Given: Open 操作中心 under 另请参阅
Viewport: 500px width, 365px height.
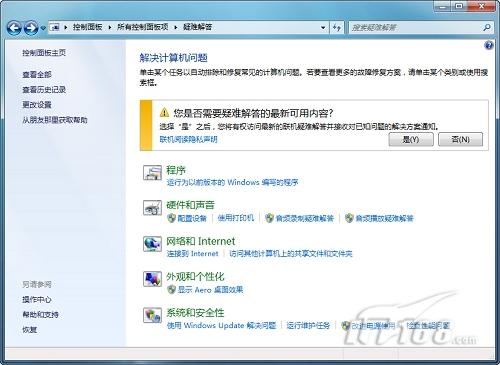Looking at the screenshot, I should (37, 299).
